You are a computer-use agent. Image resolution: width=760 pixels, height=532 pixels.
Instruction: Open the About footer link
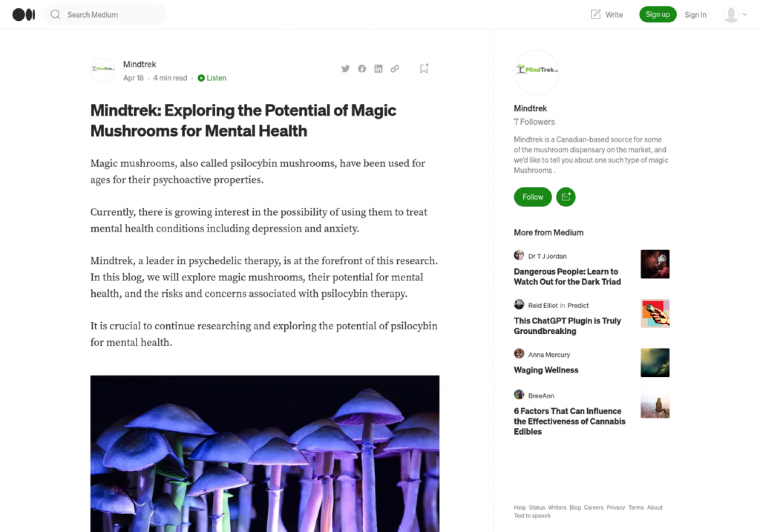click(x=655, y=507)
